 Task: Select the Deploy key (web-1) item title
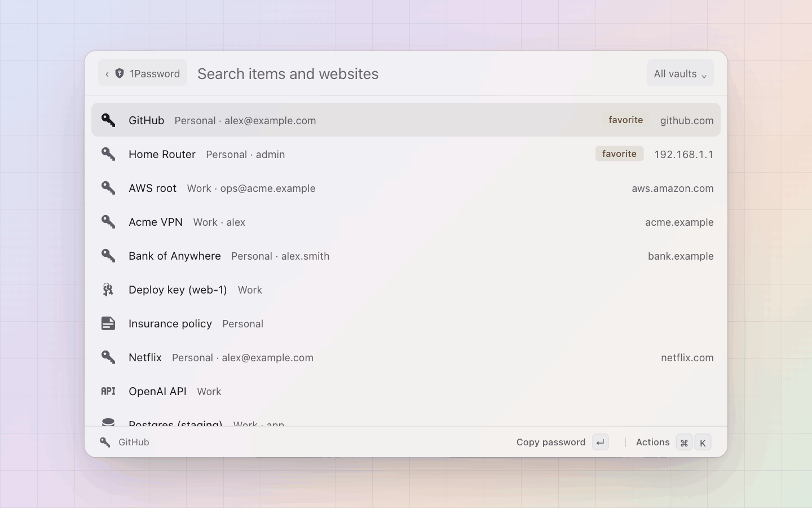(178, 290)
